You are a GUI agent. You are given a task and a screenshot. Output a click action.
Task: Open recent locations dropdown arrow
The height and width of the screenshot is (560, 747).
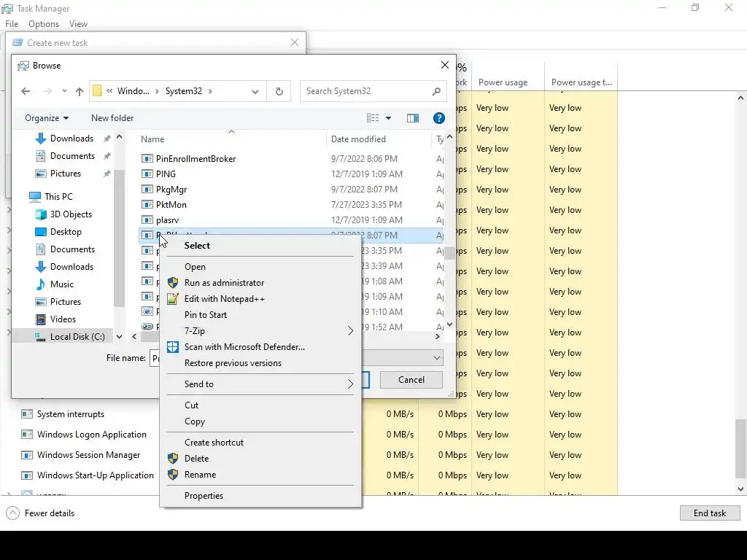64,91
